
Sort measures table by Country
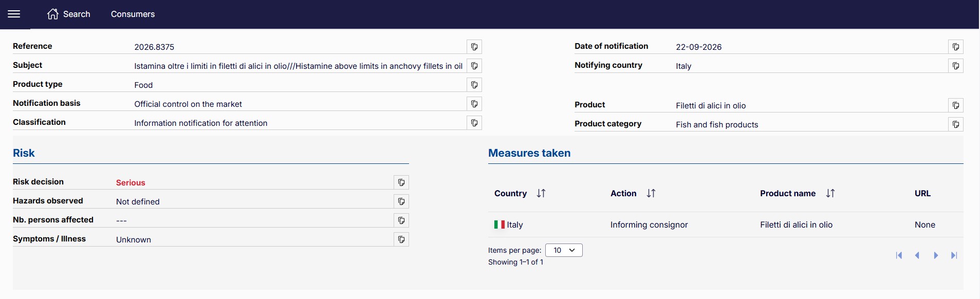point(541,193)
